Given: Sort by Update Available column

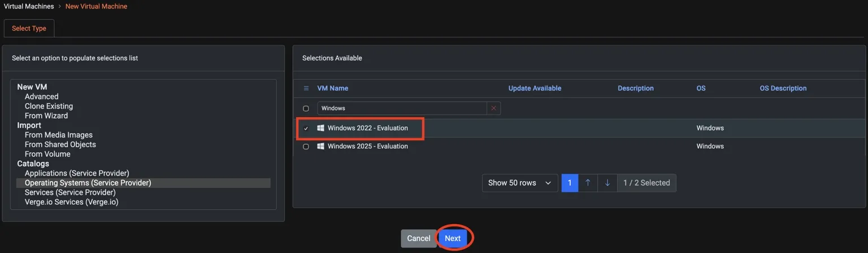Looking at the screenshot, I should coord(535,88).
